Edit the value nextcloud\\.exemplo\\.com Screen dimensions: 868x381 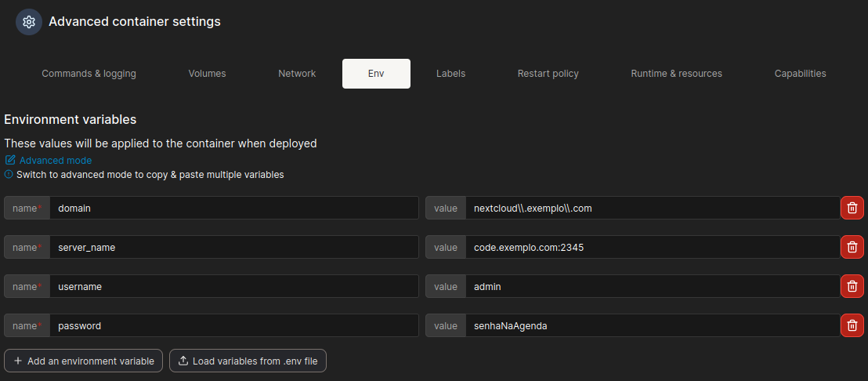click(x=652, y=208)
